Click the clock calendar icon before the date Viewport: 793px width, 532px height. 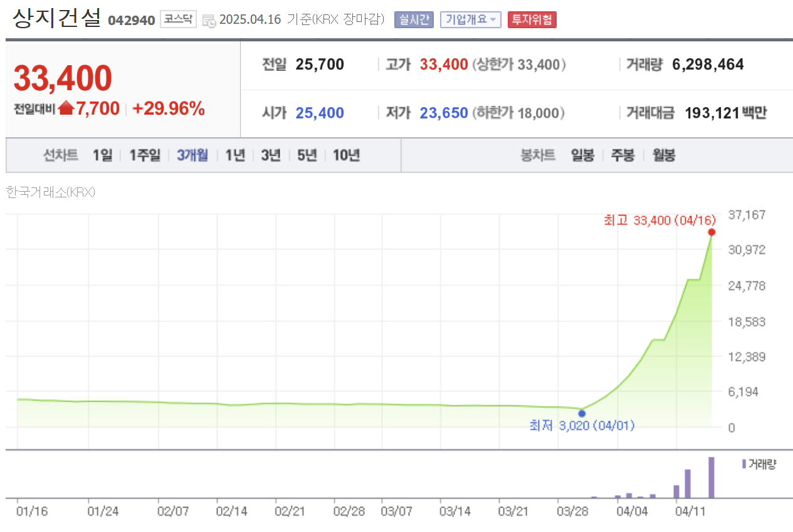(x=209, y=21)
